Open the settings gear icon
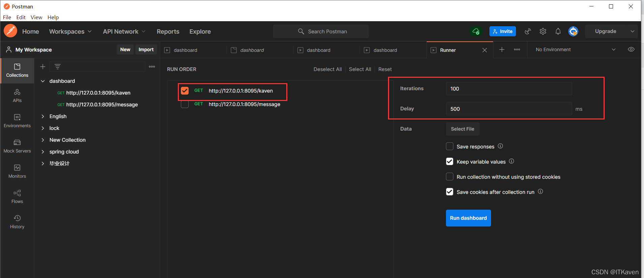 pos(543,31)
